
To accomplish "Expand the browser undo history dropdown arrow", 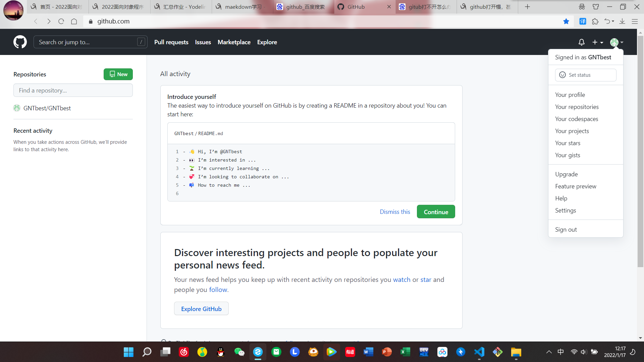I will tap(613, 21).
